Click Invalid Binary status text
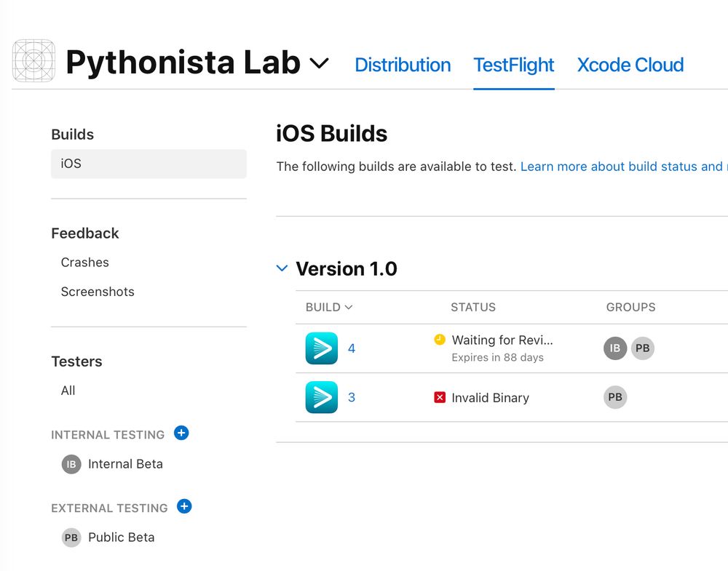728x571 pixels. coord(490,398)
